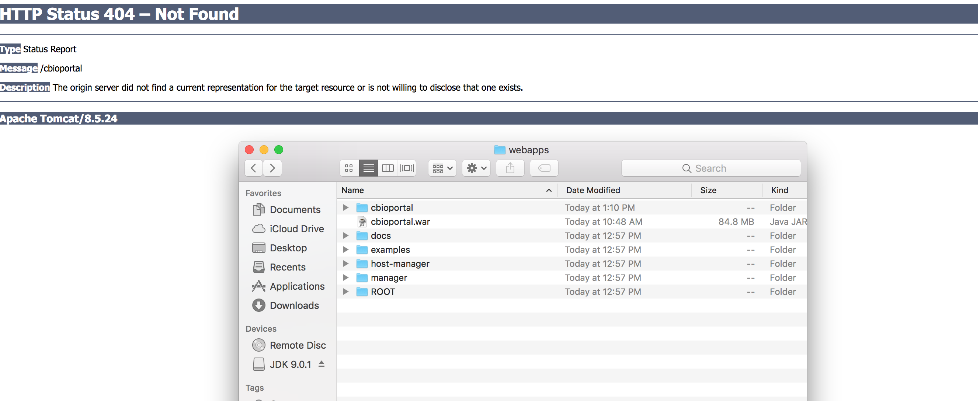The width and height of the screenshot is (980, 401).
Task: Expand the ROOT folder disclosure triangle
Action: pyautogui.click(x=345, y=292)
